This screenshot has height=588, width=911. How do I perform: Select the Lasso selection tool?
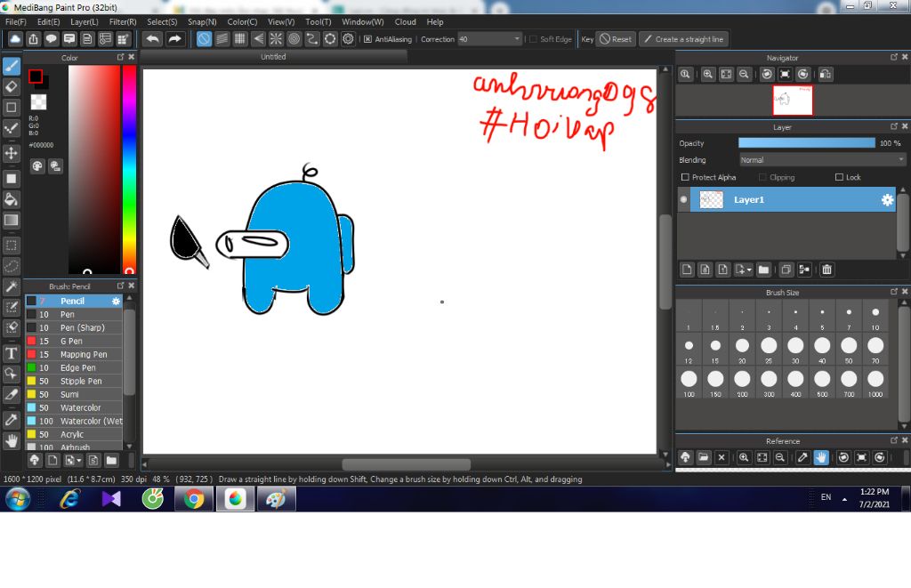[11, 266]
